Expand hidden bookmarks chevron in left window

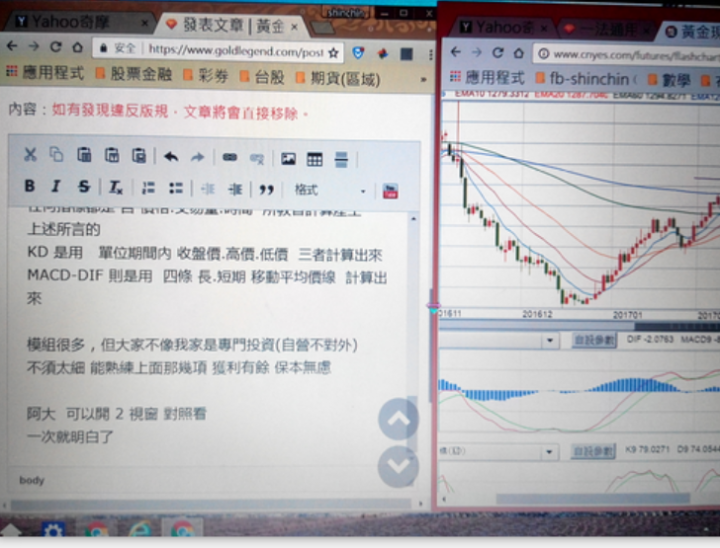pos(423,79)
